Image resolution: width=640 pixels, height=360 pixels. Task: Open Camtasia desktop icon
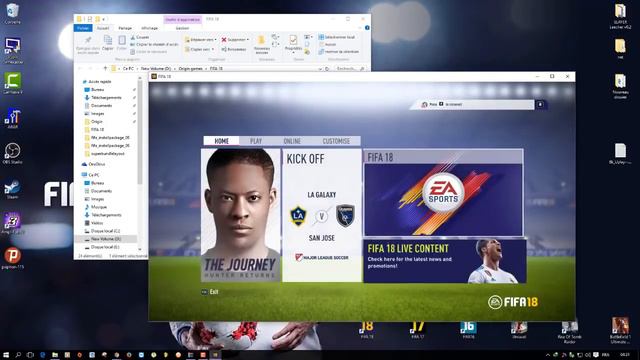13,83
